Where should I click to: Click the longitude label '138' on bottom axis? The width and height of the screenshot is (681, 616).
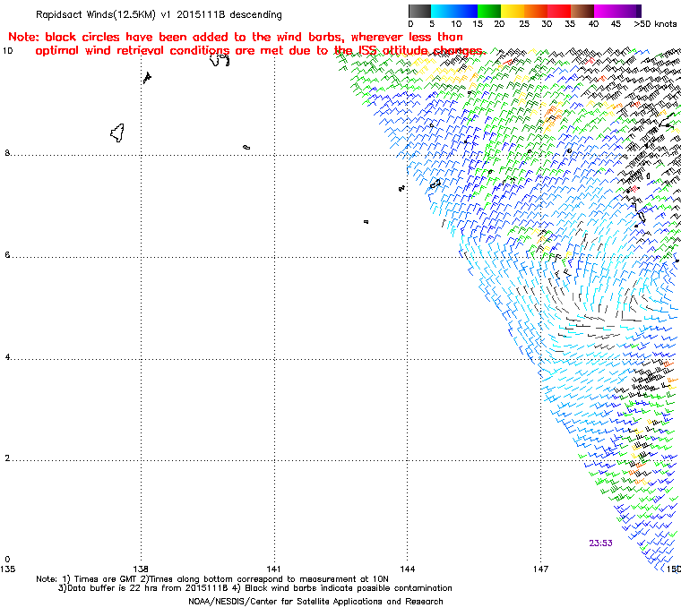[x=141, y=569]
